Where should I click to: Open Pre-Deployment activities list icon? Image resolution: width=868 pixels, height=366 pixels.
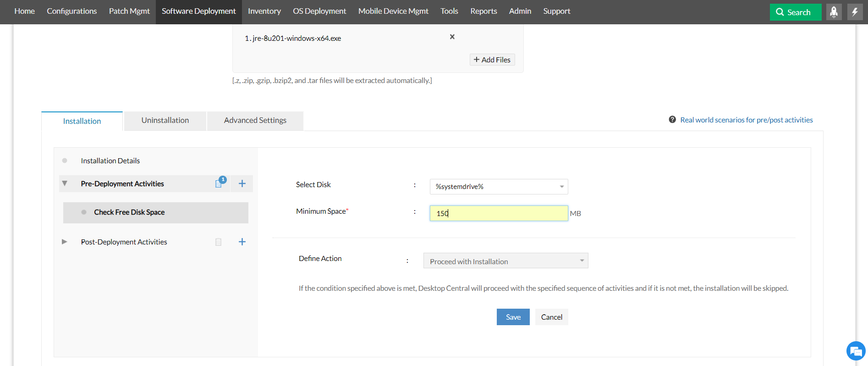(219, 183)
